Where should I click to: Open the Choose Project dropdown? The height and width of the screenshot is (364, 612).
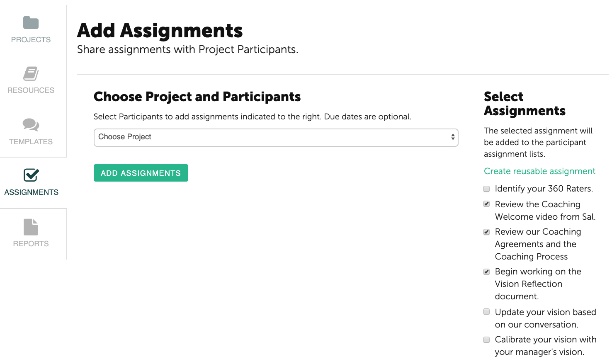pyautogui.click(x=276, y=137)
